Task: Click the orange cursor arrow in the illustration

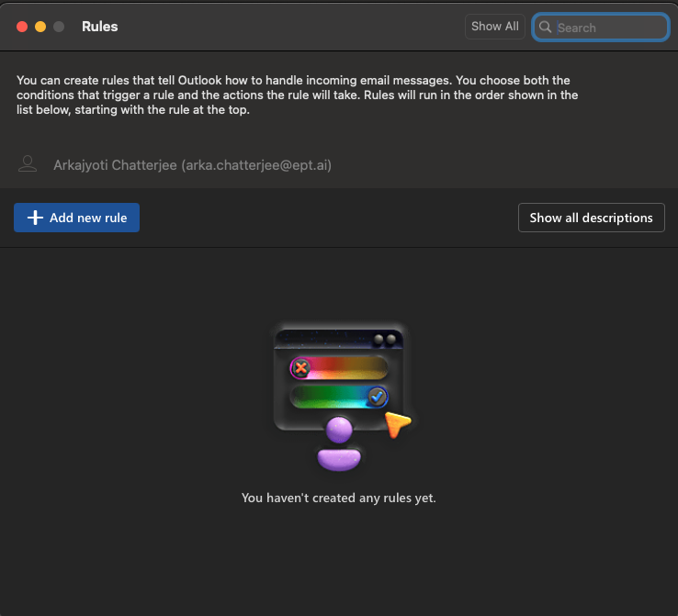Action: pyautogui.click(x=397, y=424)
